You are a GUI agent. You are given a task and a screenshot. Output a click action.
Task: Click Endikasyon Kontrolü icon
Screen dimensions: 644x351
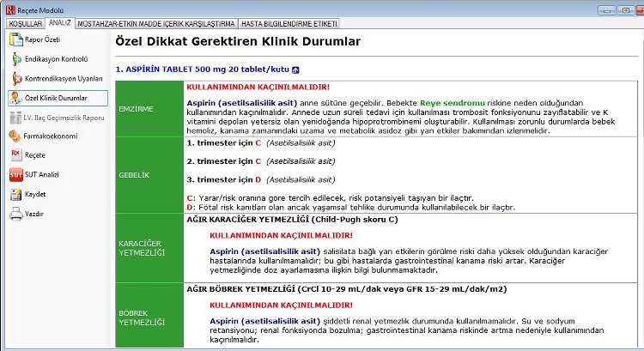tap(16, 59)
